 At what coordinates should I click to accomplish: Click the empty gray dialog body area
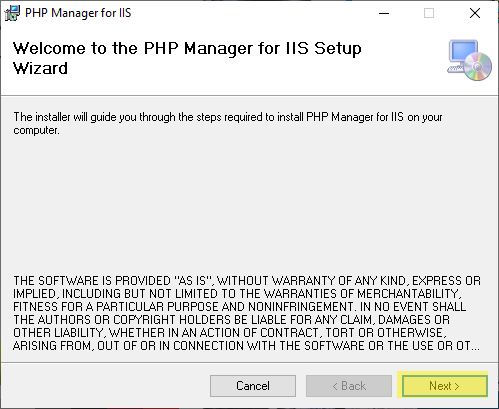pyautogui.click(x=249, y=203)
